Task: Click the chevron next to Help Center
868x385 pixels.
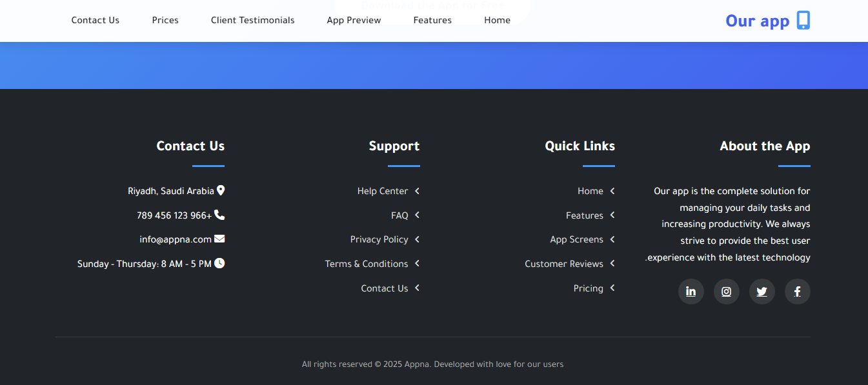Action: point(418,191)
